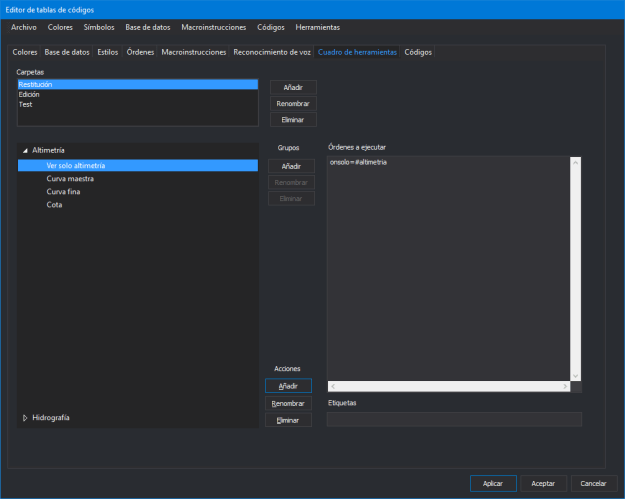Go to Reconocimiento de voz tab

[272, 51]
